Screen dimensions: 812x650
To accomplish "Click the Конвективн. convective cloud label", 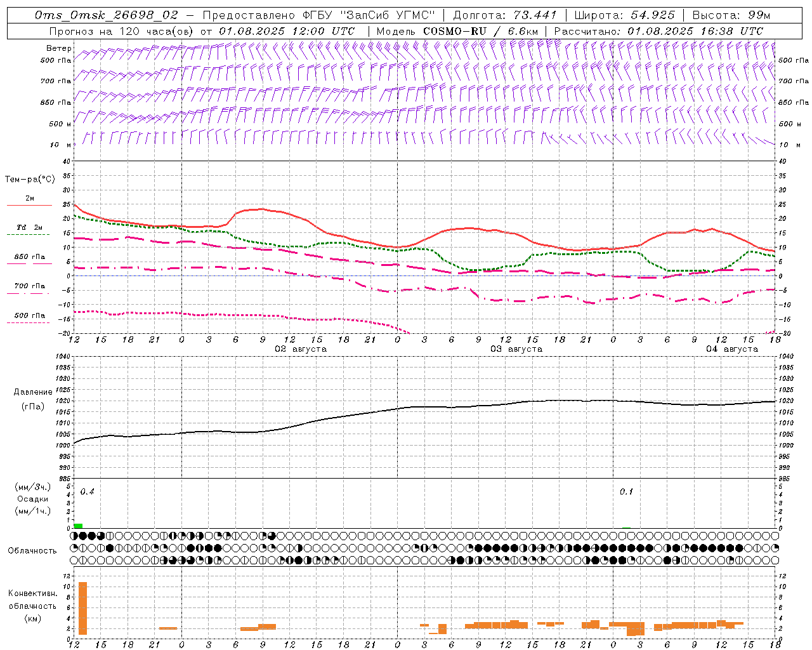I will click(32, 594).
